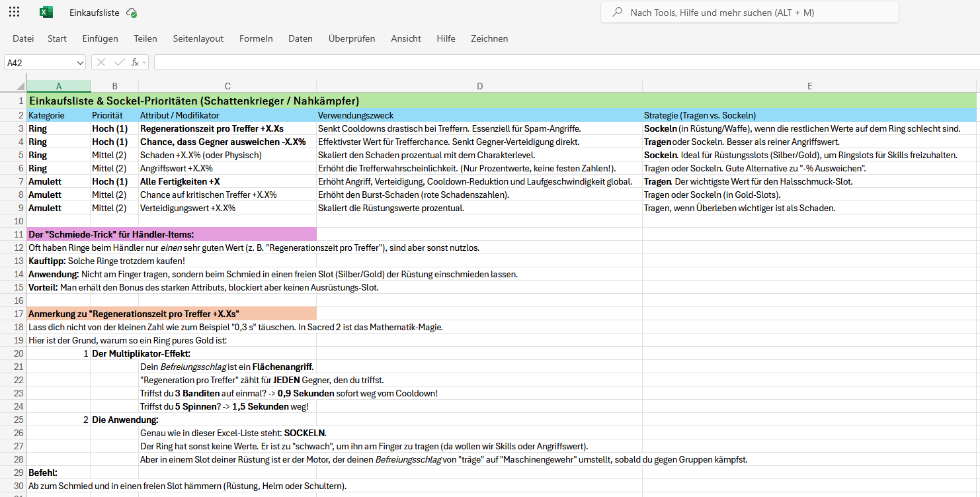Select the pink "Schmiede-Trick" heading cell
This screenshot has width=980, height=497.
(x=171, y=234)
